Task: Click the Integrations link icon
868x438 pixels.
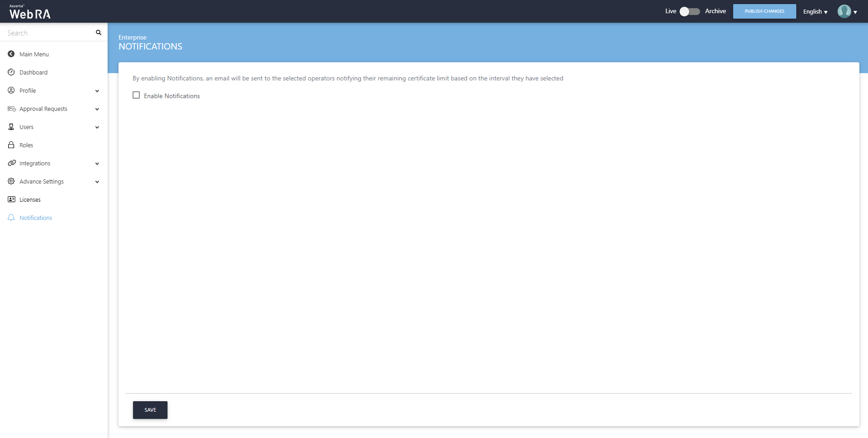Action: pyautogui.click(x=12, y=163)
